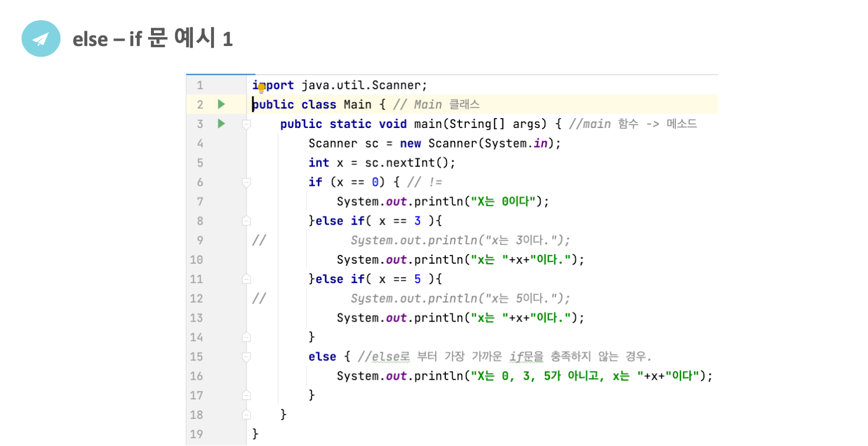868x446 pixels.
Task: Click commented println "x는 3이다." line
Action: [461, 240]
